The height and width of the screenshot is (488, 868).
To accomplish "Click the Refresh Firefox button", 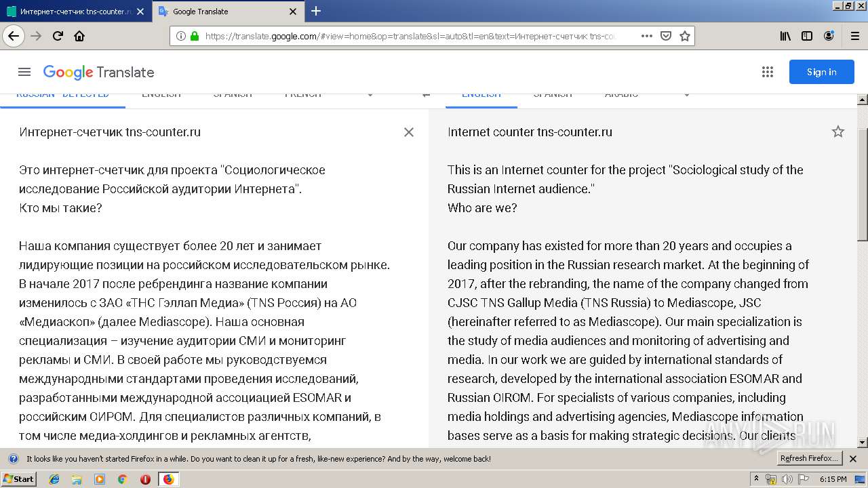I will tap(809, 459).
